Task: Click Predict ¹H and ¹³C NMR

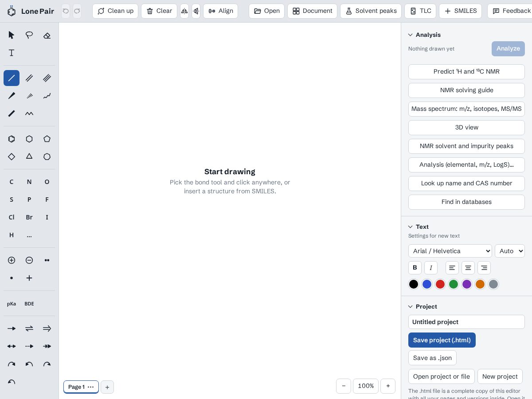Action: (x=466, y=72)
